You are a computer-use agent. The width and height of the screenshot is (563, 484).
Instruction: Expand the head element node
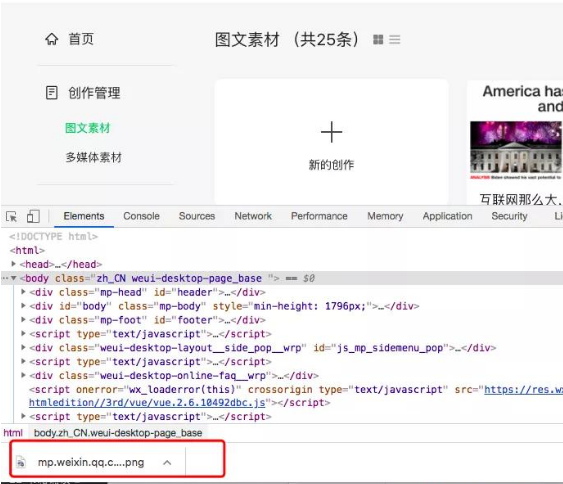[x=14, y=264]
